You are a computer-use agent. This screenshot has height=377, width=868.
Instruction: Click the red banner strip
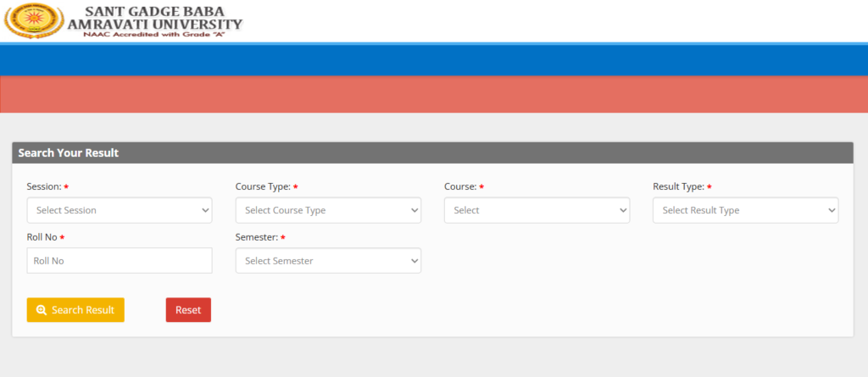click(x=434, y=94)
